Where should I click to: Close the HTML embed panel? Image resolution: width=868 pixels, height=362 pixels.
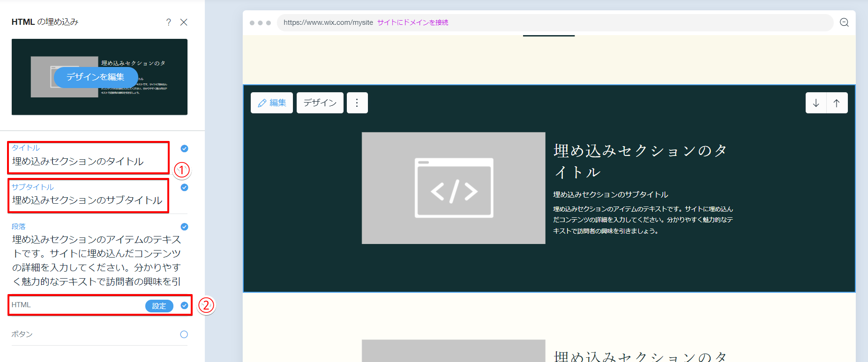[x=184, y=22]
